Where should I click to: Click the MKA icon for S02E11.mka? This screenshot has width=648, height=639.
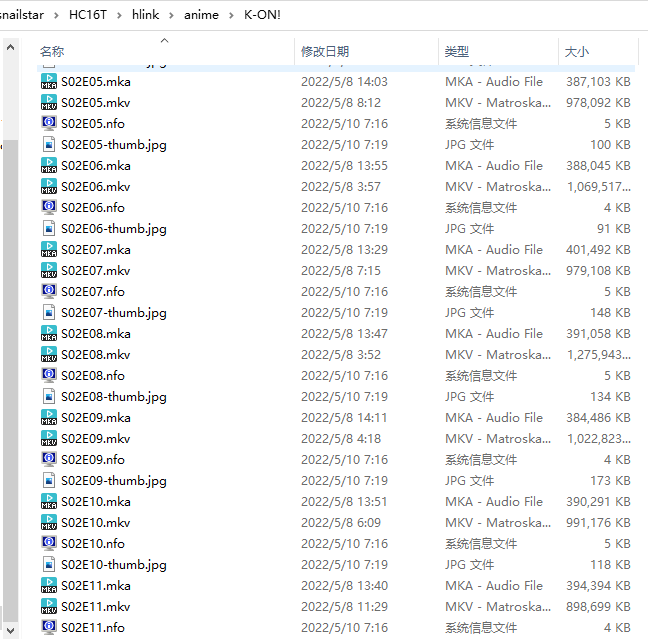pyautogui.click(x=49, y=585)
